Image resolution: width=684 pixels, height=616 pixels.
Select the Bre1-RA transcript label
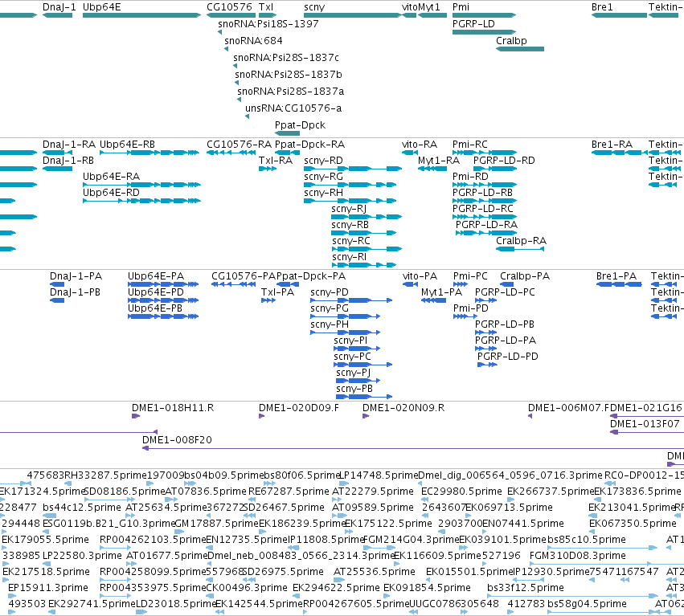[612, 145]
